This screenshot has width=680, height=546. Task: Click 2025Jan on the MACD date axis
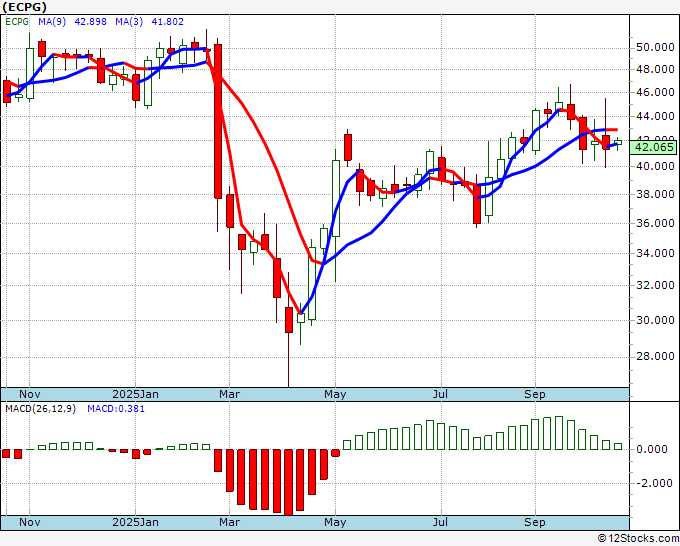[135, 522]
